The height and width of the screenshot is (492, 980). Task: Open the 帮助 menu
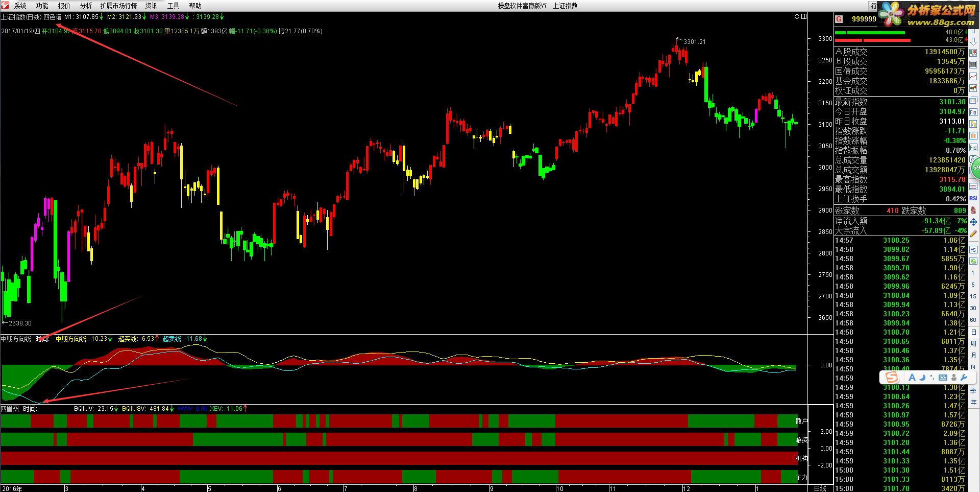click(x=195, y=6)
